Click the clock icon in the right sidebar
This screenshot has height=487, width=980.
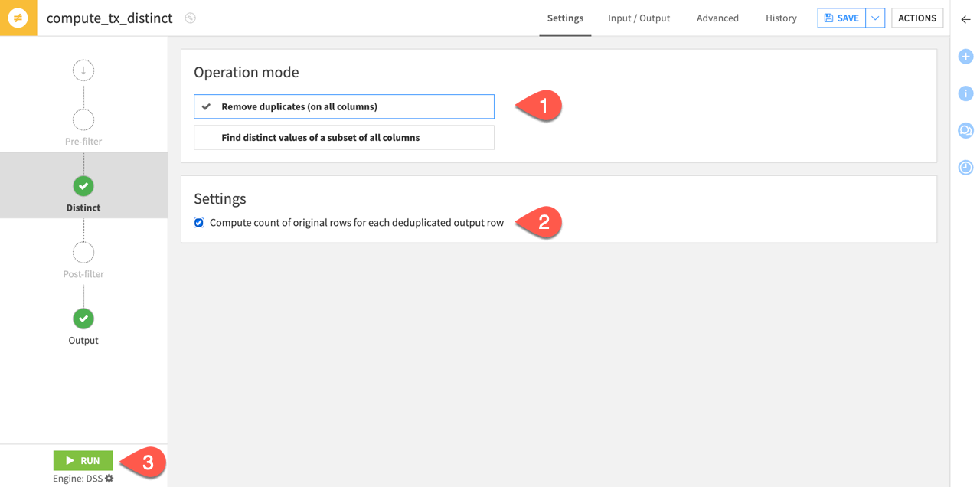(965, 167)
